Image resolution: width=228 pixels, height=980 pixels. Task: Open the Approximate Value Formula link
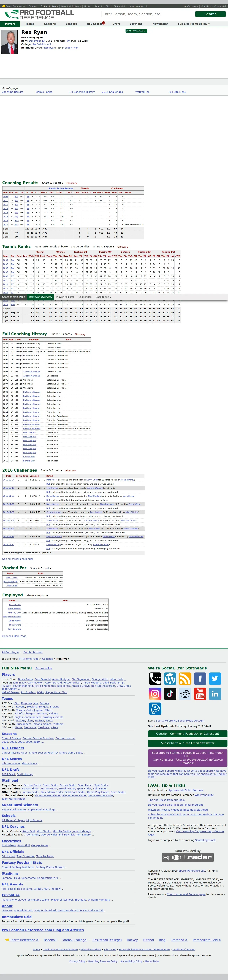tap(185, 790)
